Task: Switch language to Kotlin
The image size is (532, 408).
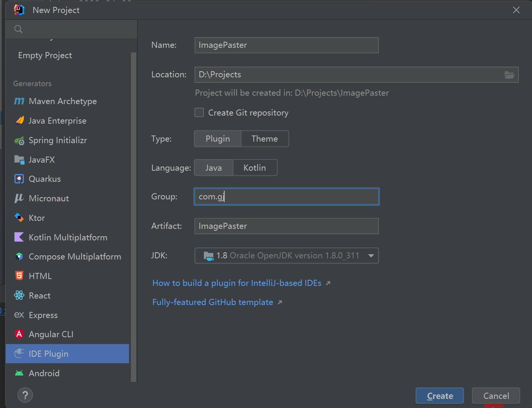Action: 255,168
